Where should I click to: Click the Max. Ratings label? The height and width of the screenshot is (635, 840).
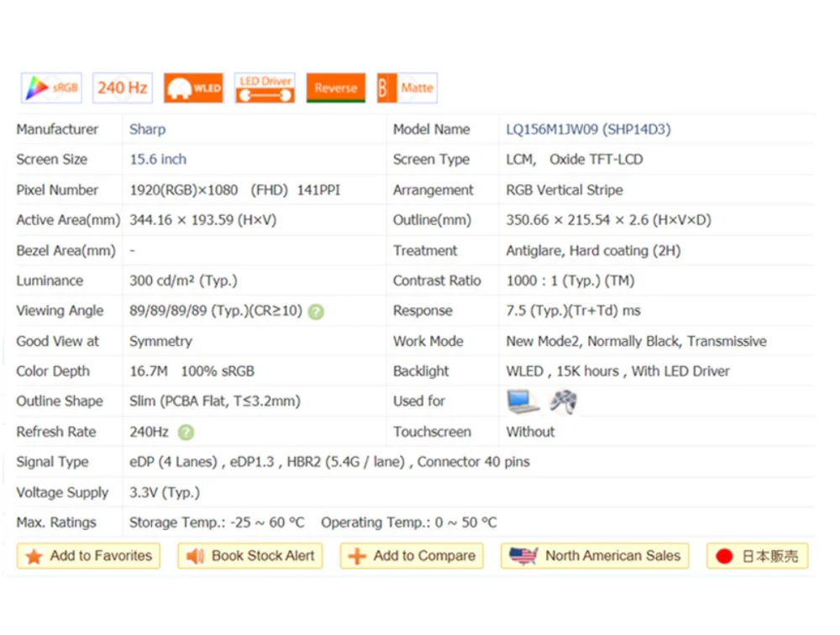pyautogui.click(x=56, y=522)
